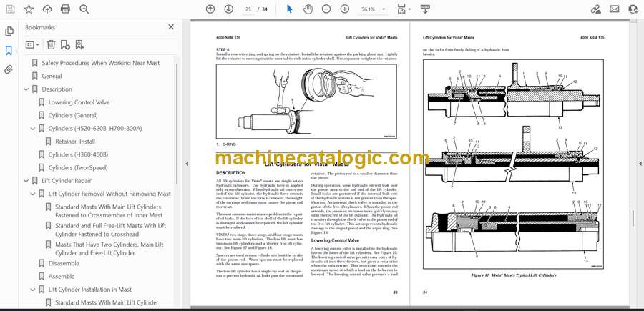Select the DESCRIPTION heading on the page
The image size is (644, 311).
click(231, 173)
